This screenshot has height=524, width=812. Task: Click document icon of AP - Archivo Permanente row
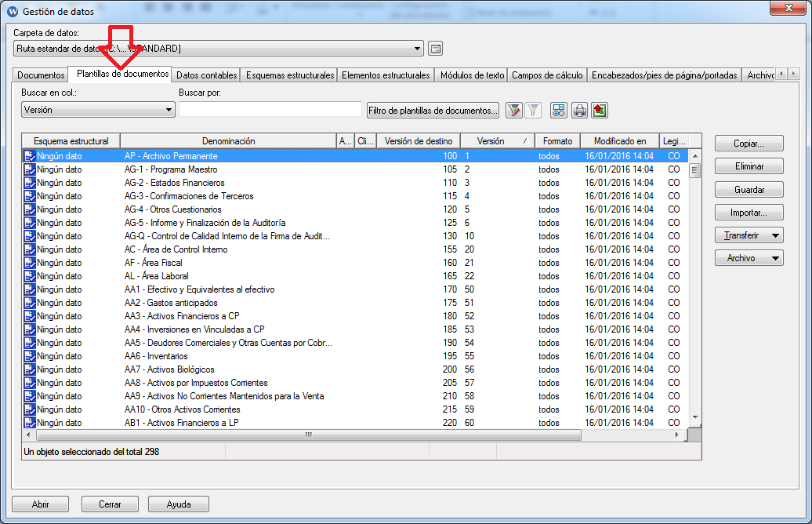(30, 156)
